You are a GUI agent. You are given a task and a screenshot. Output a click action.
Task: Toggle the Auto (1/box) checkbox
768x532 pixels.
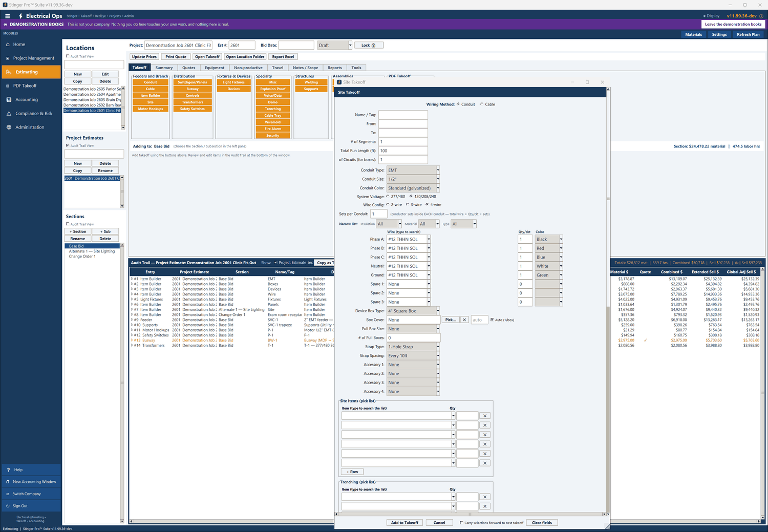click(x=492, y=320)
